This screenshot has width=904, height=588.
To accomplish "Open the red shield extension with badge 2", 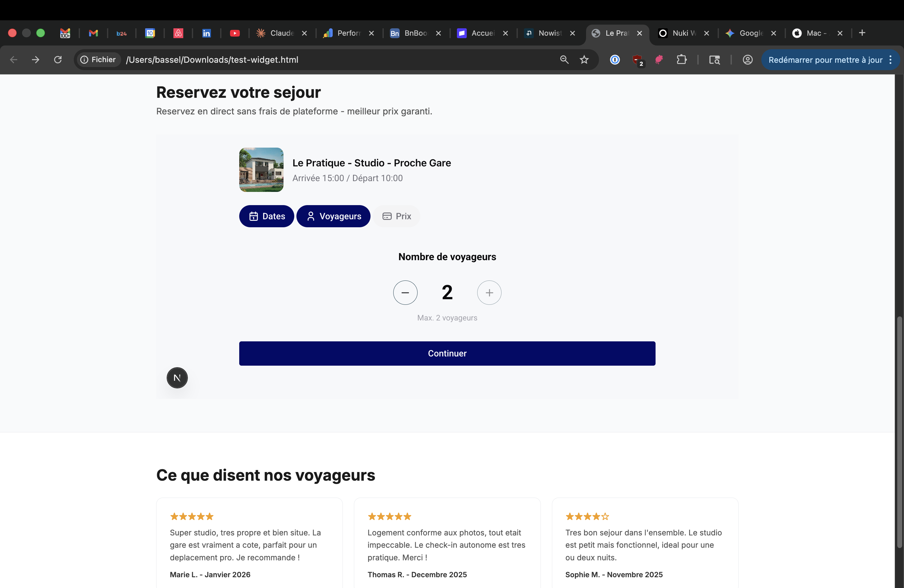I will [637, 60].
